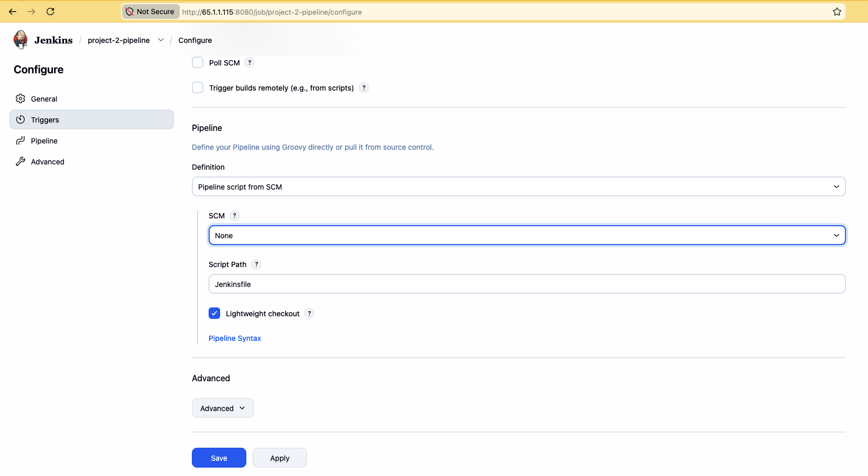
Task: Open the Definition dropdown showing Pipeline script from SCM
Action: click(x=519, y=186)
